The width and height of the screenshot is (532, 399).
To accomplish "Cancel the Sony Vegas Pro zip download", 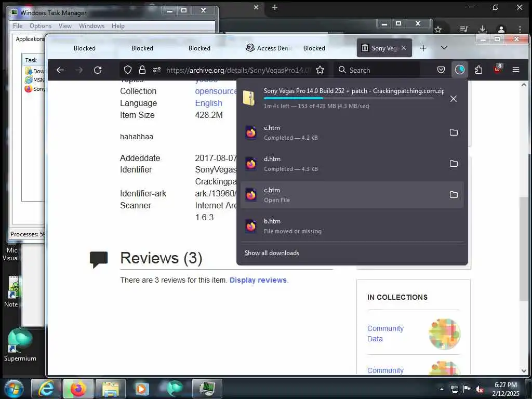I will (x=453, y=99).
